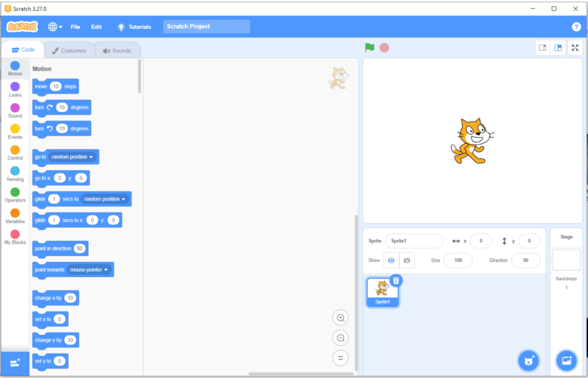Click the Add Extension button
588x378 pixels.
14,363
